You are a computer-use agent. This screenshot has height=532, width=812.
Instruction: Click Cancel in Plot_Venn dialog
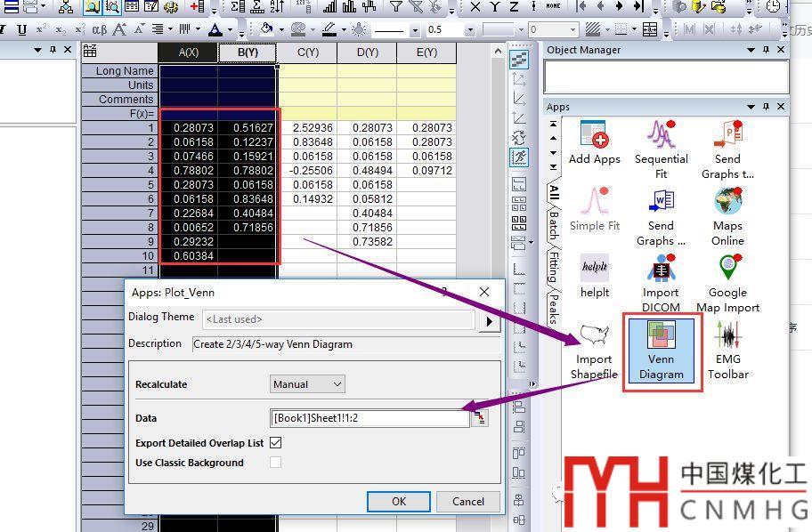468,501
